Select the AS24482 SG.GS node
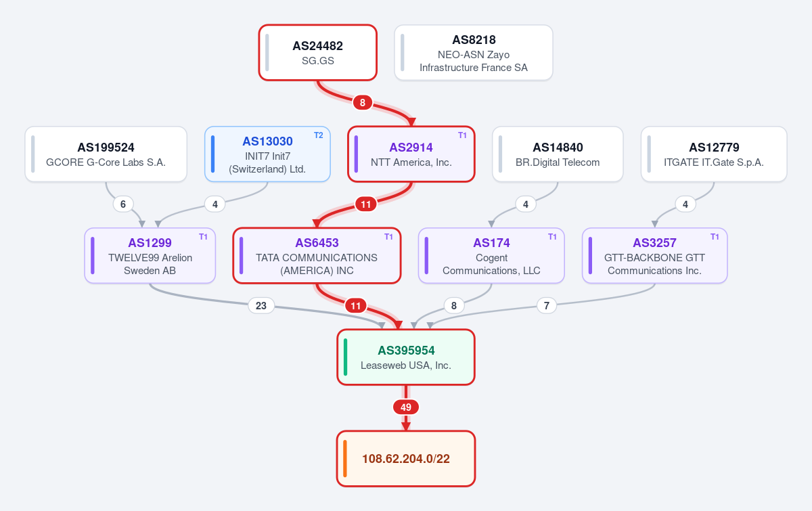 (x=318, y=53)
